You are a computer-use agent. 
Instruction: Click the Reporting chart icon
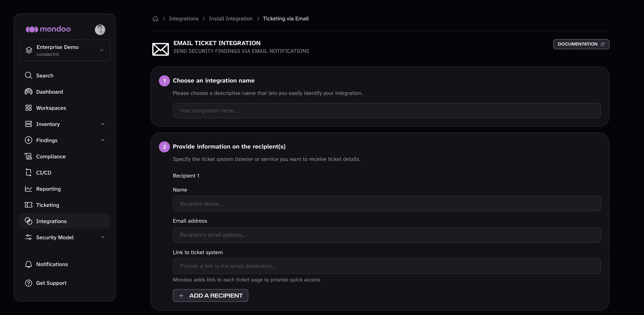[x=28, y=189]
